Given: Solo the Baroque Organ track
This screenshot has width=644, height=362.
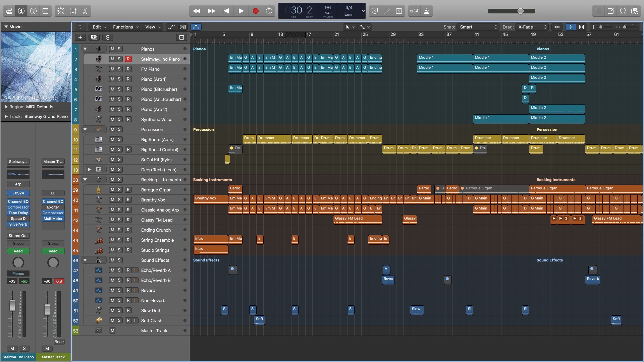Looking at the screenshot, I should [x=119, y=190].
